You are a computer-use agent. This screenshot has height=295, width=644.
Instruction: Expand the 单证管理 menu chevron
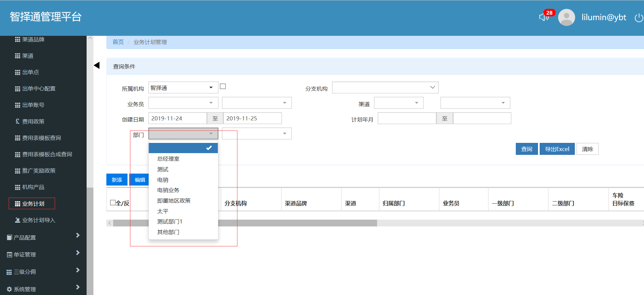pyautogui.click(x=78, y=253)
